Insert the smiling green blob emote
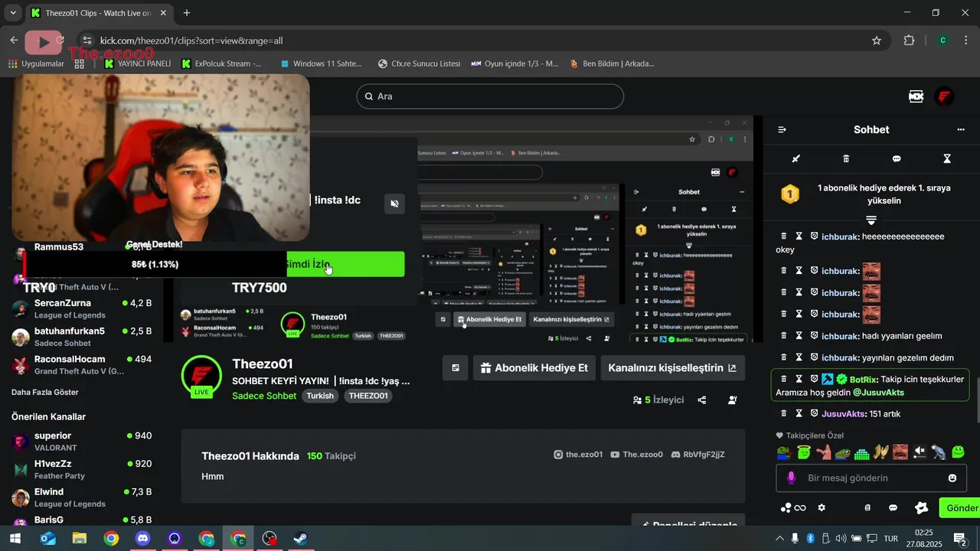This screenshot has width=980, height=551. tap(958, 452)
